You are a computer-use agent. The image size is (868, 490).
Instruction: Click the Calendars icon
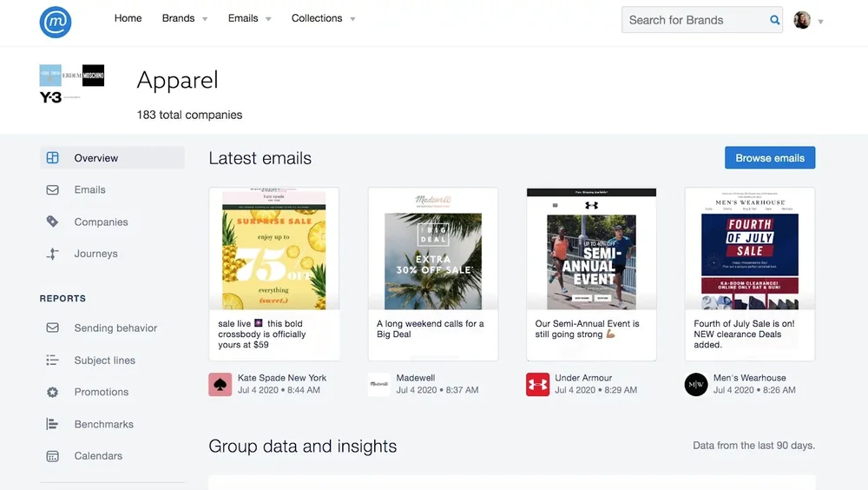pyautogui.click(x=53, y=456)
